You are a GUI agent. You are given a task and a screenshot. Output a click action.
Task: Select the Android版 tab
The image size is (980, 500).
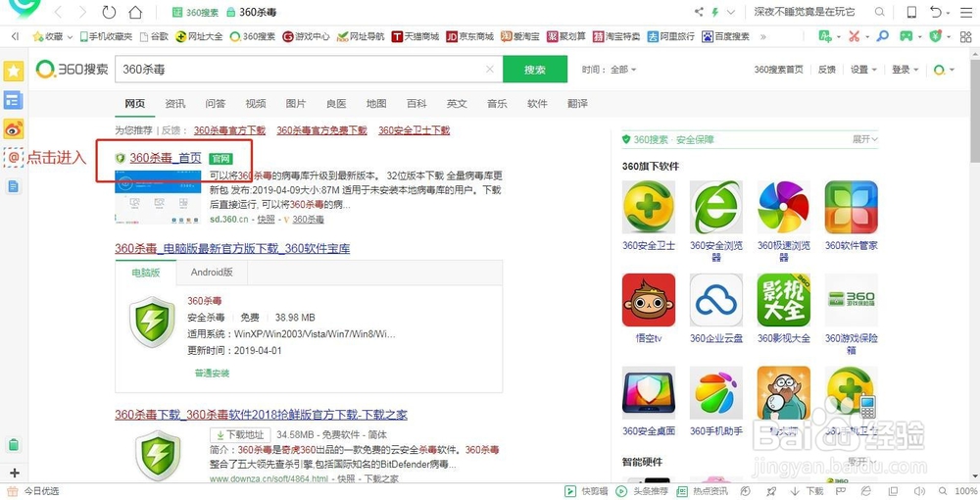point(212,273)
